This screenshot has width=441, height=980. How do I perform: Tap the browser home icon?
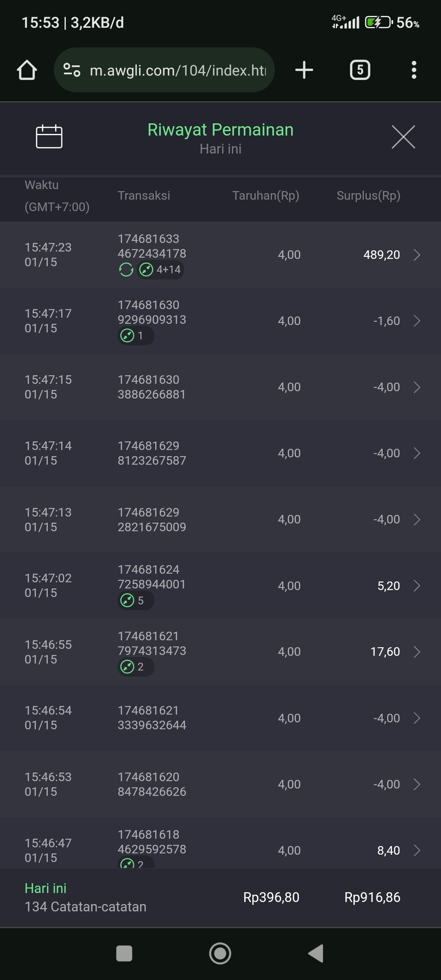click(27, 70)
